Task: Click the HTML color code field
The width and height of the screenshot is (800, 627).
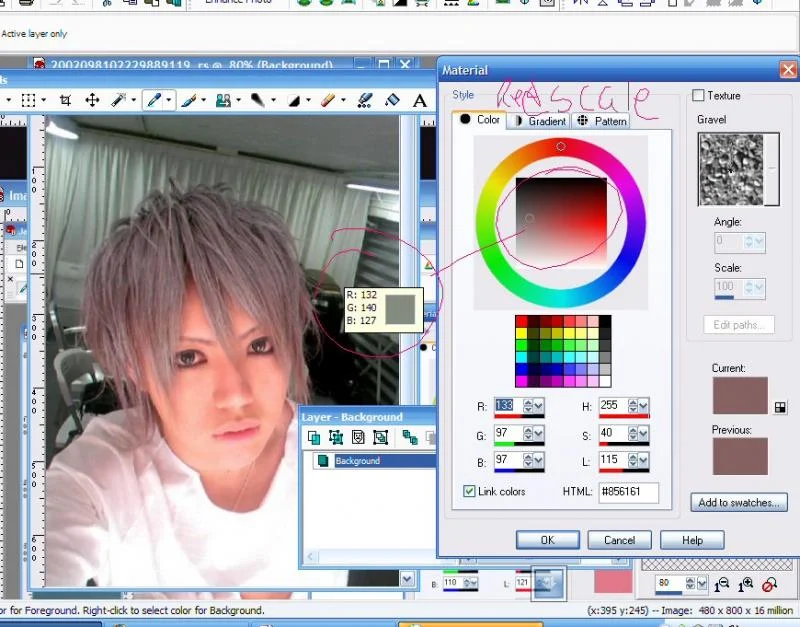Action: click(628, 492)
